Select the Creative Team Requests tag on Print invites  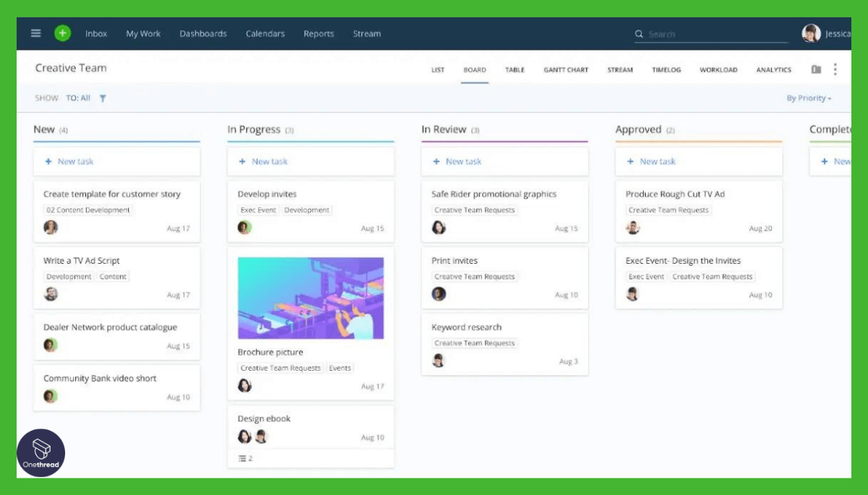475,276
